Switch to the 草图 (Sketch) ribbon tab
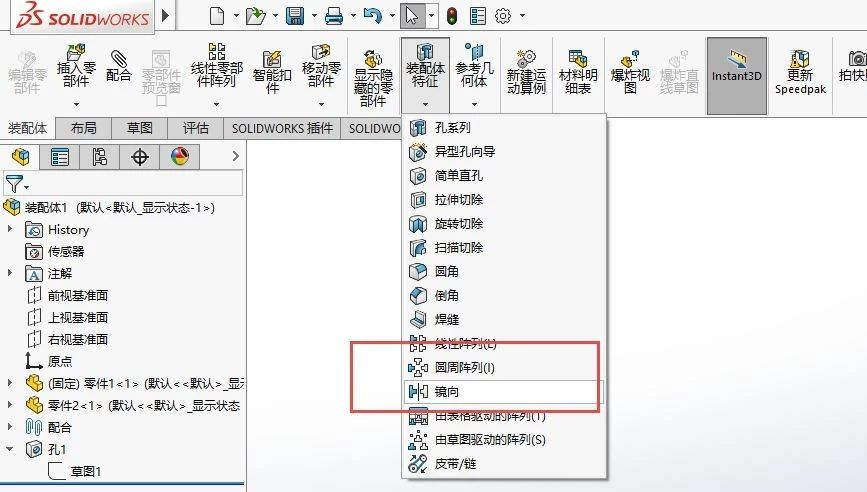This screenshot has height=492, width=867. [x=139, y=128]
